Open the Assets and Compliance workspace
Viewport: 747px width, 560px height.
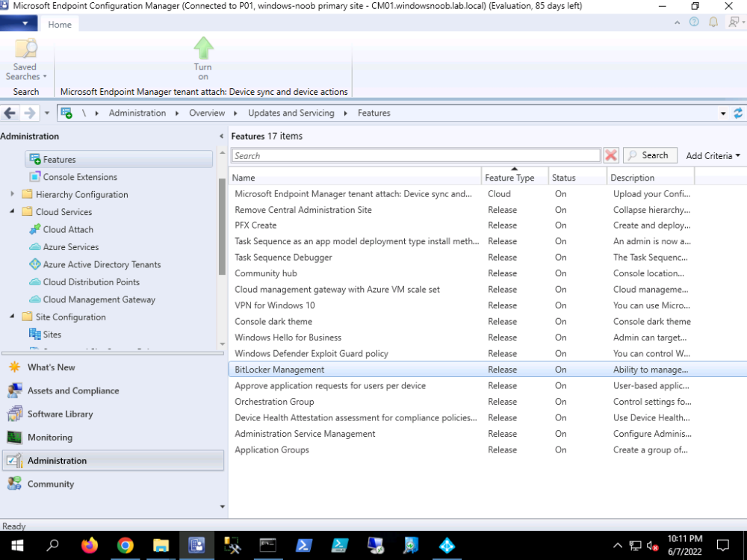click(113, 391)
